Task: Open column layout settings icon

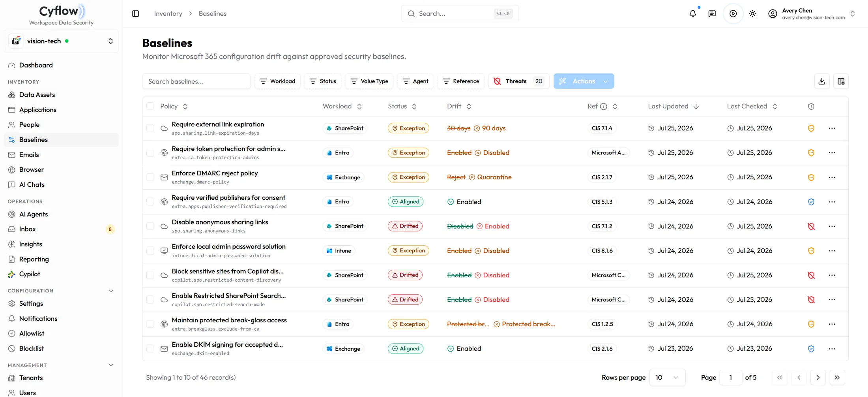Action: 841,81
